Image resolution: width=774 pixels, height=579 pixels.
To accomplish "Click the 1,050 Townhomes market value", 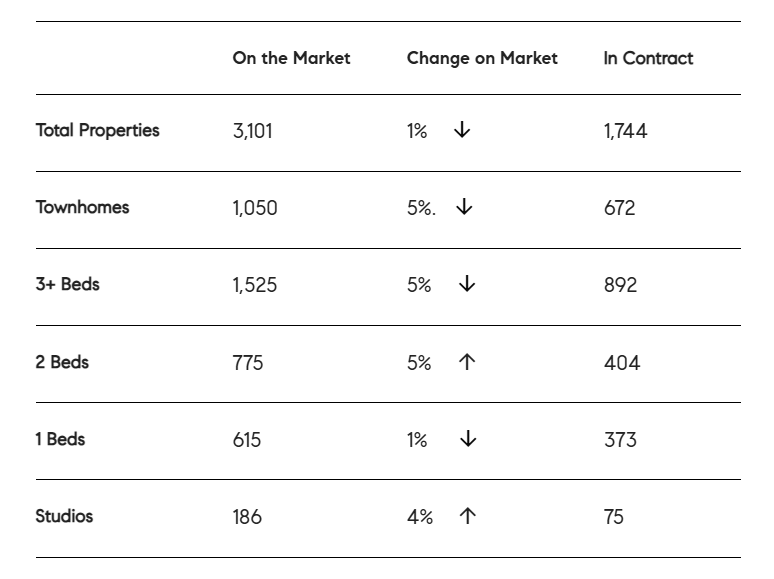I will click(x=255, y=208).
